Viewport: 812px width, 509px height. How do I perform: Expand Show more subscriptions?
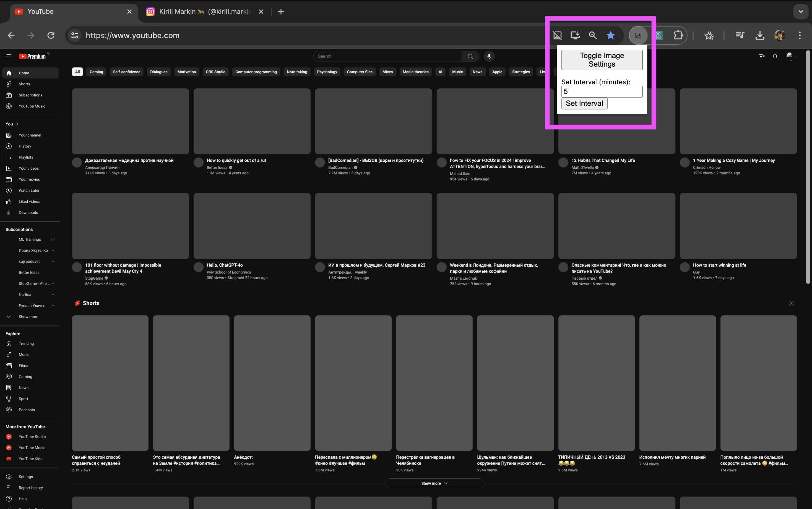[x=28, y=316]
